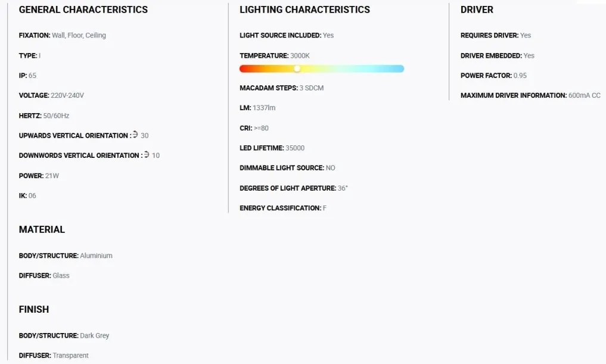Click the upwards orientation value 30
Image resolution: width=606 pixels, height=364 pixels.
tap(145, 136)
